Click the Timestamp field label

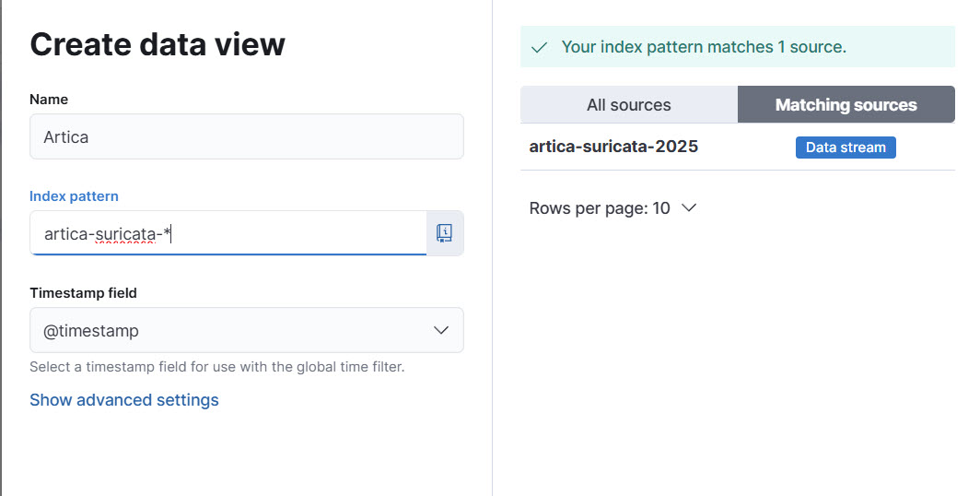pos(83,293)
